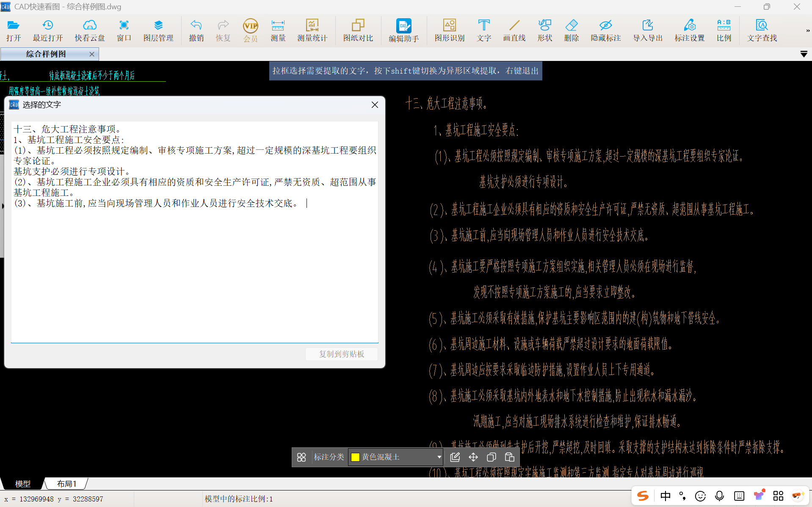
Task: Click the yellow color swatch in annotation bar
Action: pos(355,457)
